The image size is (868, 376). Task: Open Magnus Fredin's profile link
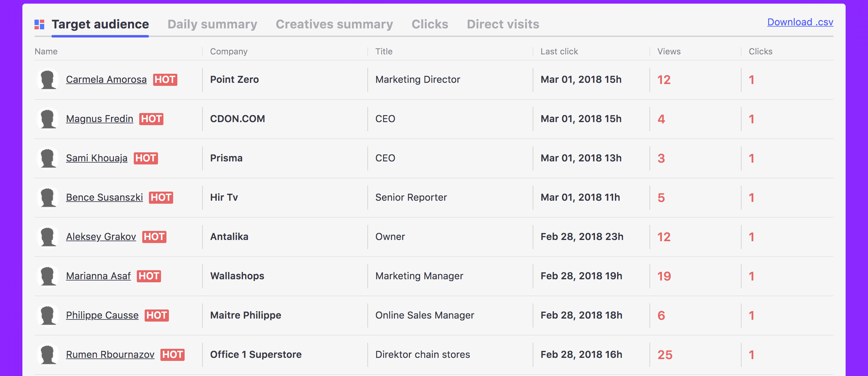(99, 119)
